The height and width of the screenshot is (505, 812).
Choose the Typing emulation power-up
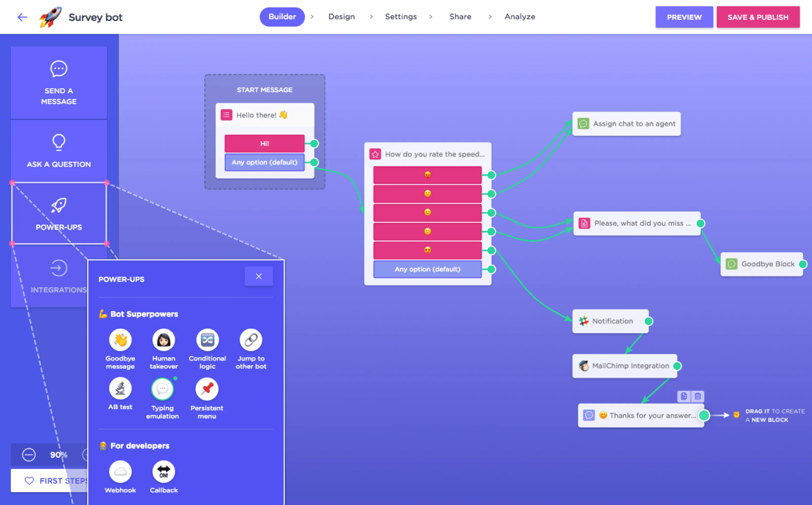coord(162,398)
